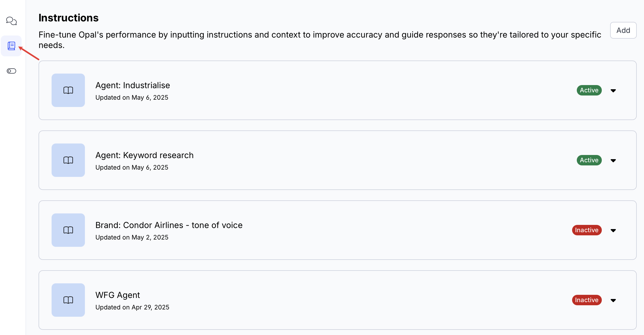Expand the Agent: Keyword research dropdown arrow

point(613,160)
